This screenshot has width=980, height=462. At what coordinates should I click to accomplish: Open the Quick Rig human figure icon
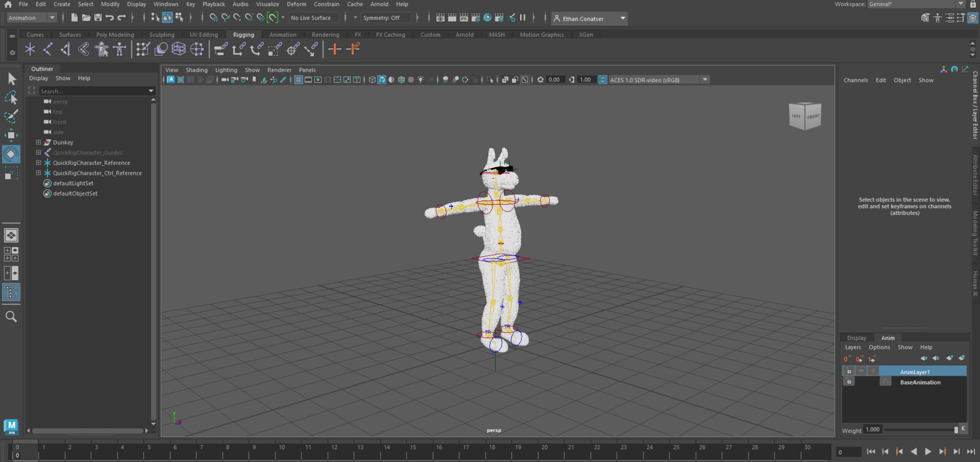[x=102, y=49]
